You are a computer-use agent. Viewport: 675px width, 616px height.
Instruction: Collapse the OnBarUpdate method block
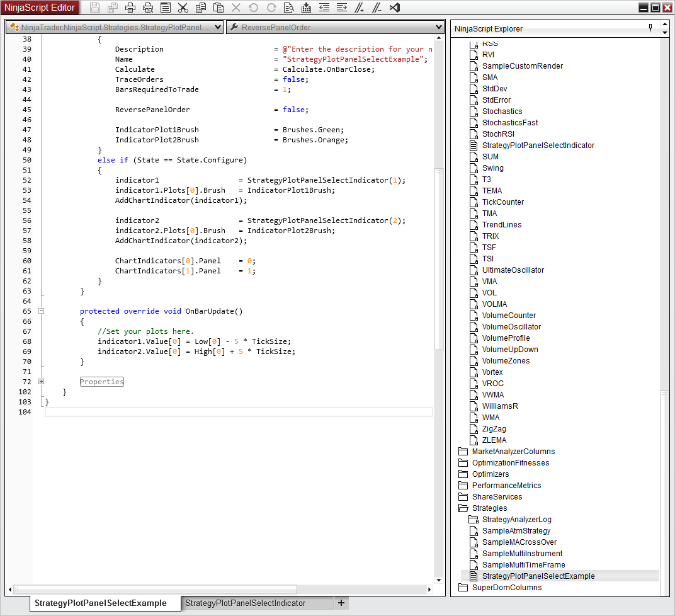pyautogui.click(x=41, y=311)
